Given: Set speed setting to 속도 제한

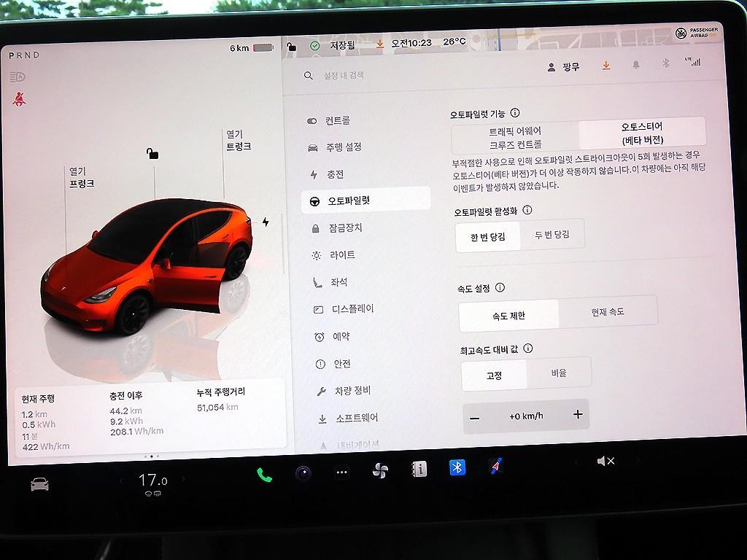Looking at the screenshot, I should point(508,315).
